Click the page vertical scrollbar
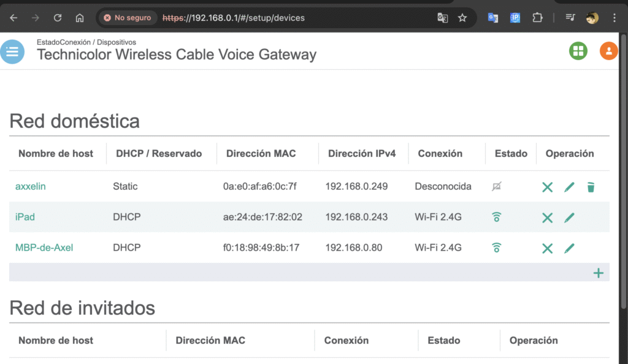 [623, 172]
